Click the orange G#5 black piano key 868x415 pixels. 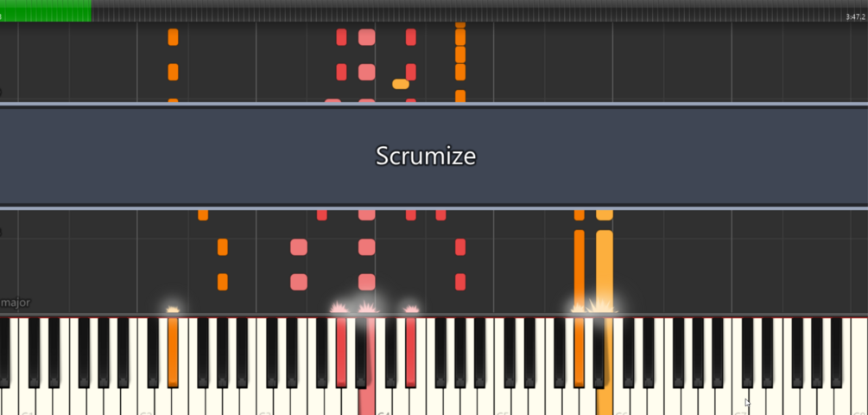(579, 353)
